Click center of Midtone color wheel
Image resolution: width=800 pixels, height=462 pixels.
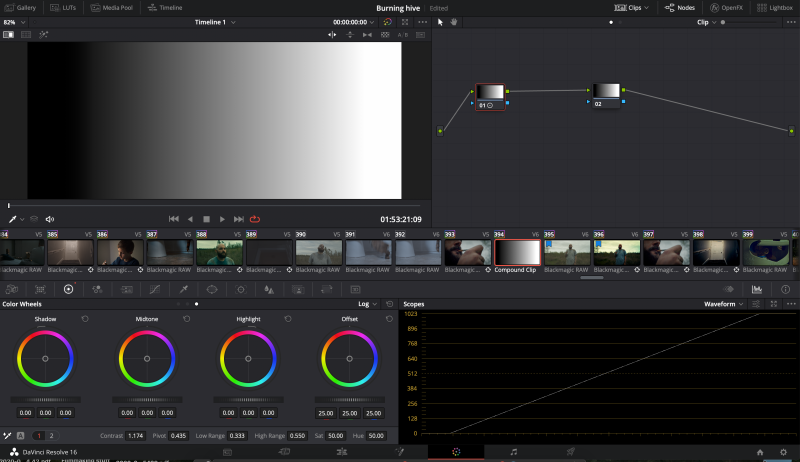(x=146, y=358)
